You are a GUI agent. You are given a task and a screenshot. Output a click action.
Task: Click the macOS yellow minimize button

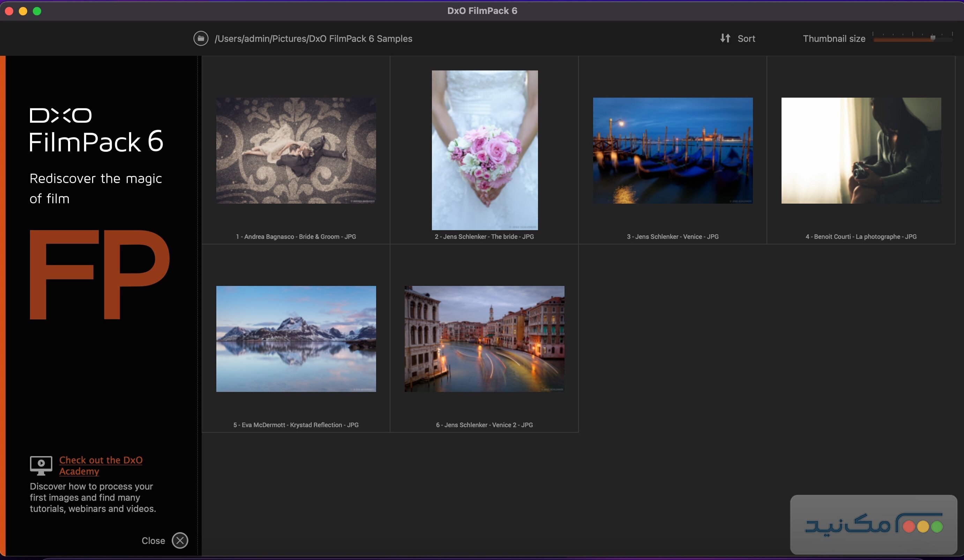tap(23, 11)
